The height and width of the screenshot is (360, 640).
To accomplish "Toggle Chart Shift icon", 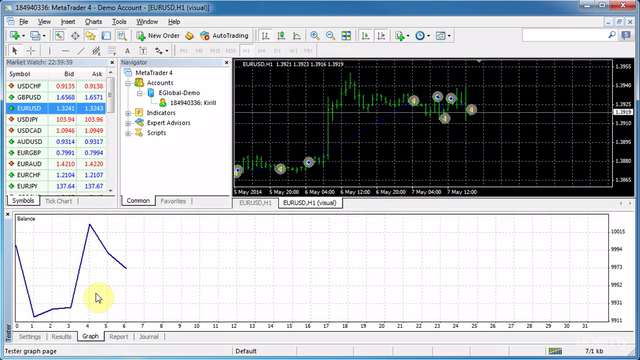I will [381, 36].
